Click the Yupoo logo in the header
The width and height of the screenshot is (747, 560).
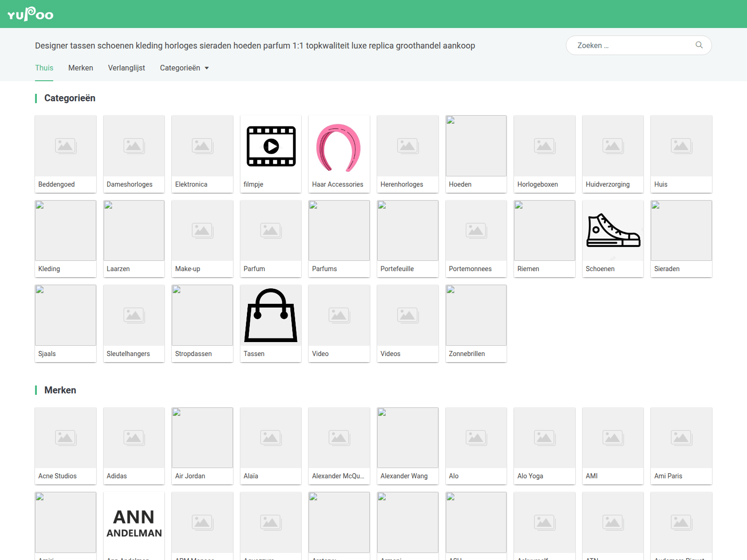(30, 14)
